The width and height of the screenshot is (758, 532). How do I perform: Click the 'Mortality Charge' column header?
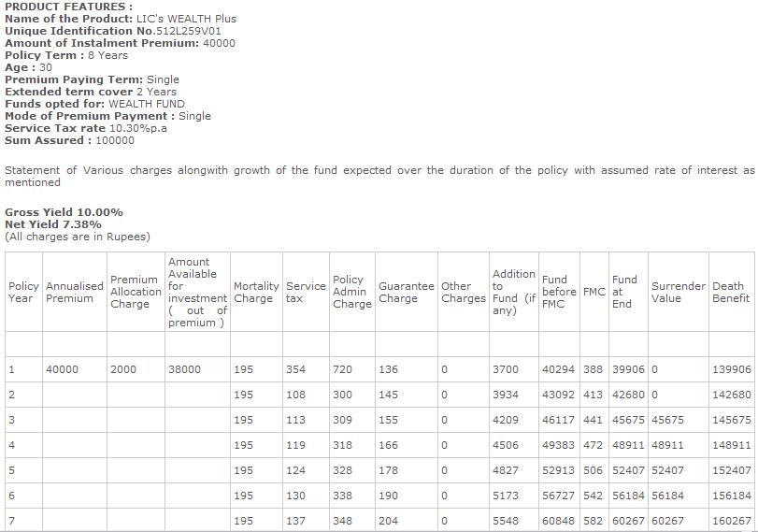pyautogui.click(x=256, y=292)
